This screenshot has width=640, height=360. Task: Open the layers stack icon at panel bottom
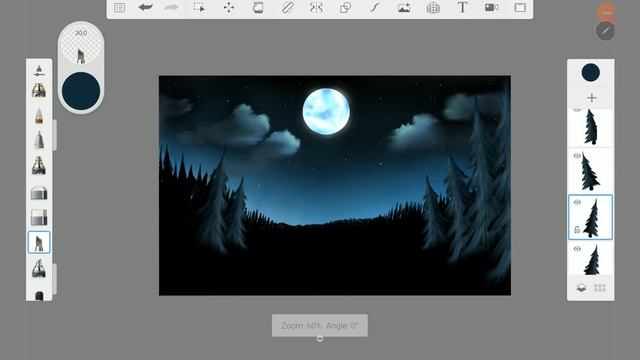coord(581,288)
